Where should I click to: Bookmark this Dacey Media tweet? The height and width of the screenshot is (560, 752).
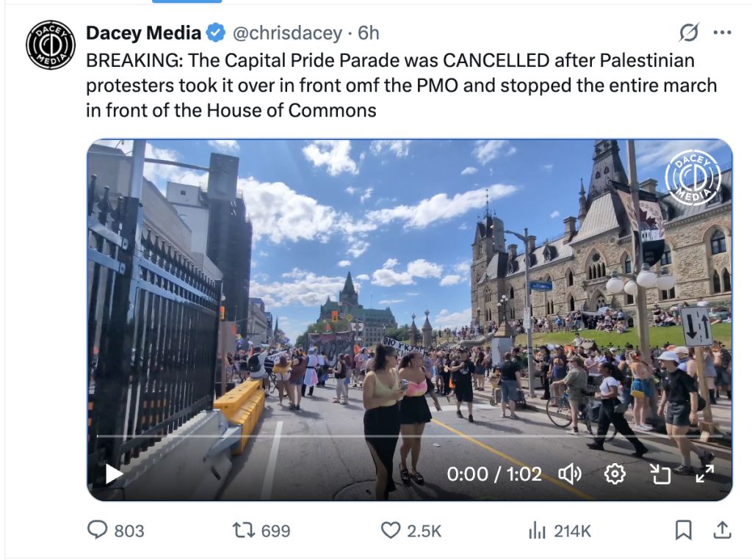(683, 530)
